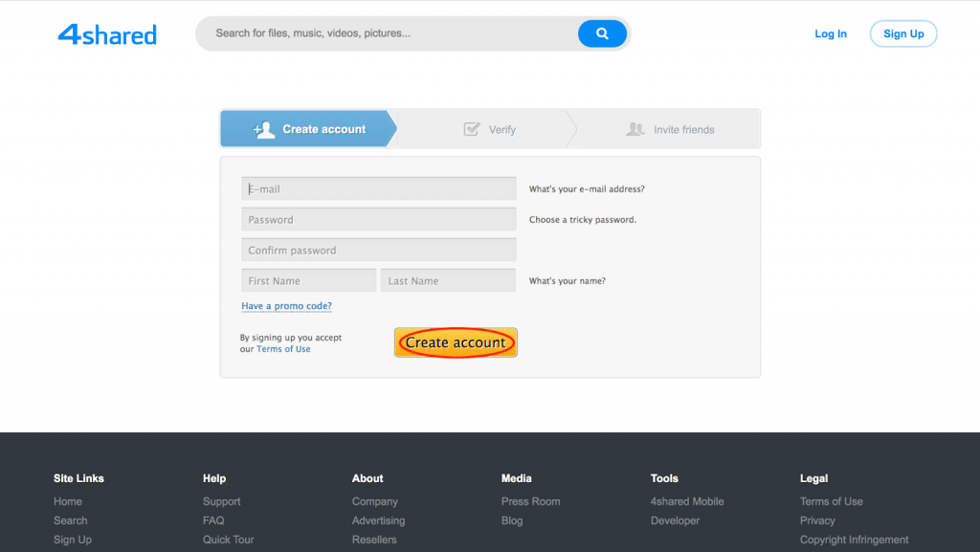Click into the Confirm password field
Screen dimensions: 980x552
pos(379,250)
